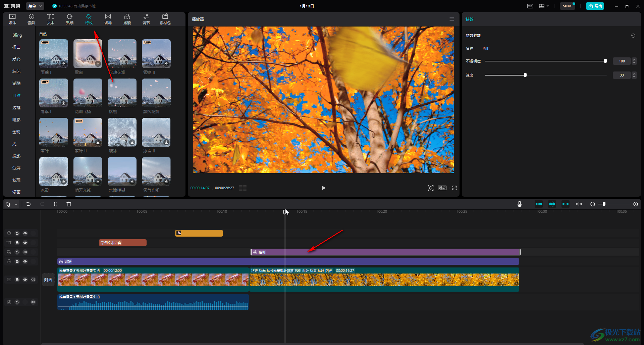Hide the text track with eye icon
This screenshot has width=644, height=345.
point(25,243)
